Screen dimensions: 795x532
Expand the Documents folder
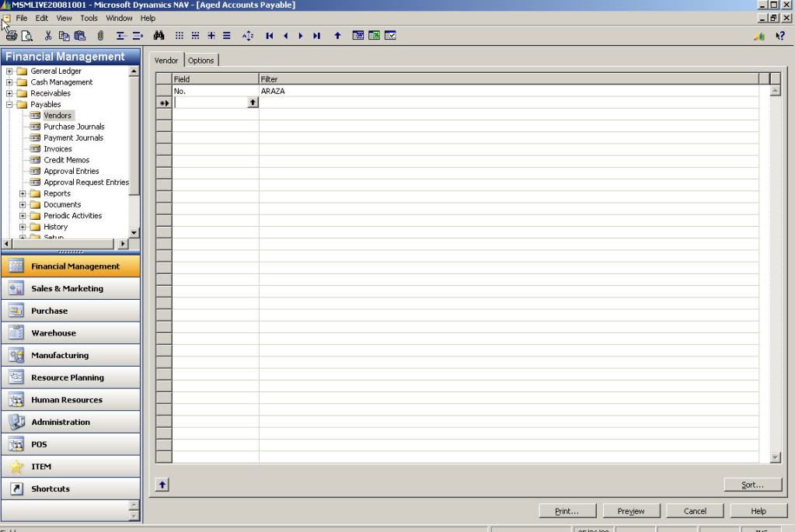(x=23, y=205)
